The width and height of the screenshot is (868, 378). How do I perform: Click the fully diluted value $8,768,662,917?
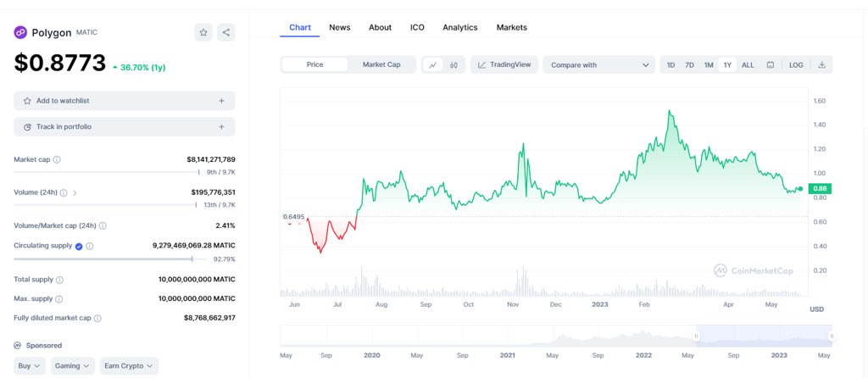[210, 318]
